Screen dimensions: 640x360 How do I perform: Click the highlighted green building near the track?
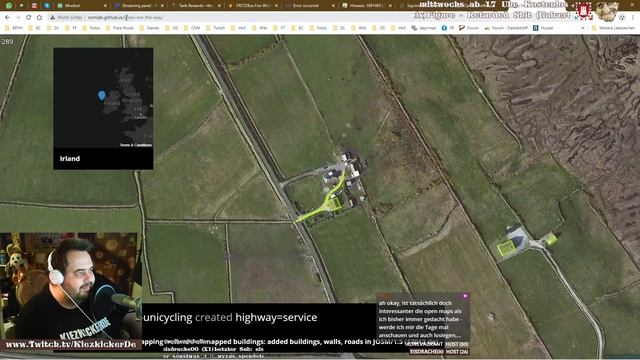click(506, 247)
